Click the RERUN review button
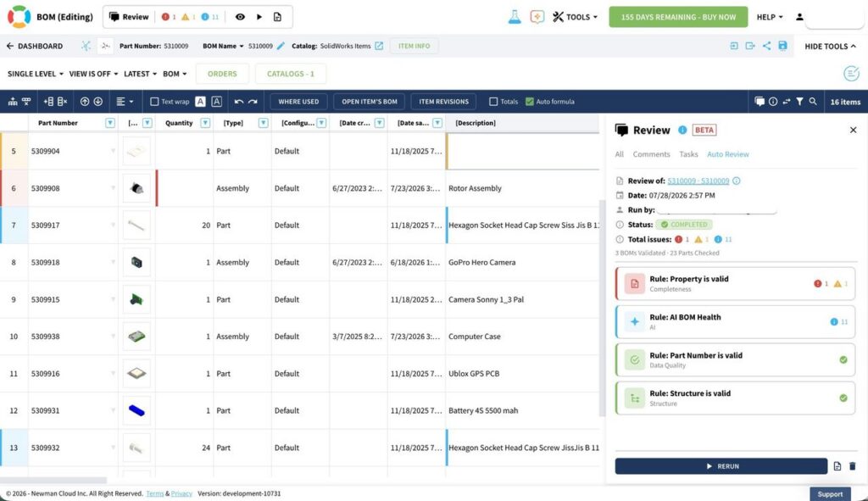This screenshot has width=868, height=501. [721, 466]
